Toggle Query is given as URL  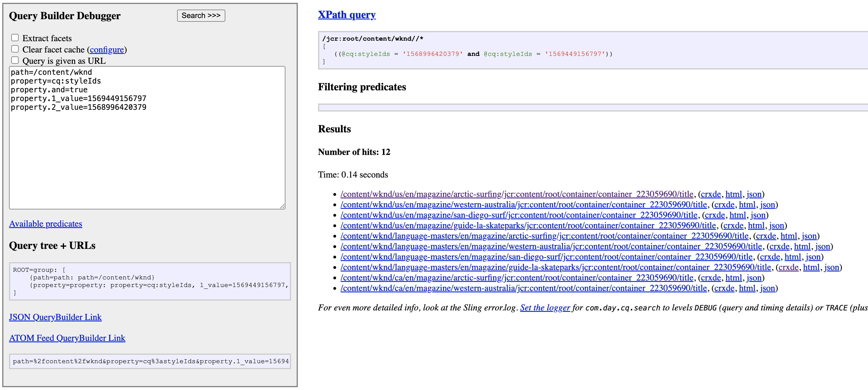(15, 60)
